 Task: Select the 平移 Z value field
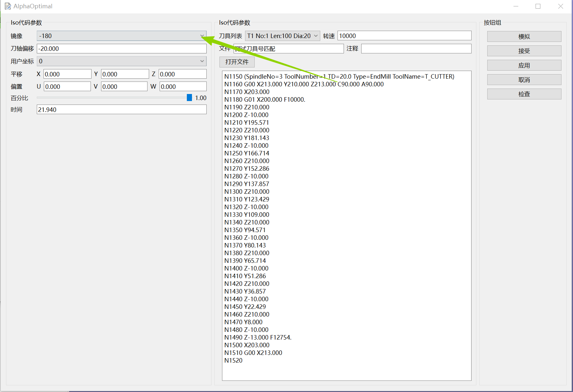pos(182,74)
